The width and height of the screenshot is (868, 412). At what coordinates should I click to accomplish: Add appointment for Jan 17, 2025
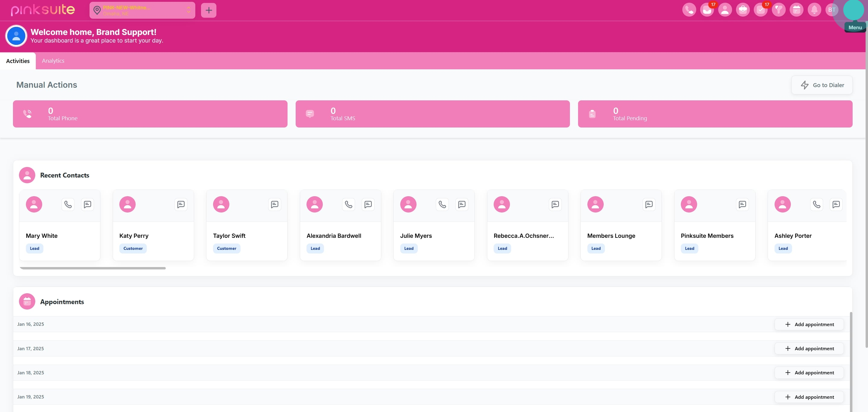click(x=809, y=348)
